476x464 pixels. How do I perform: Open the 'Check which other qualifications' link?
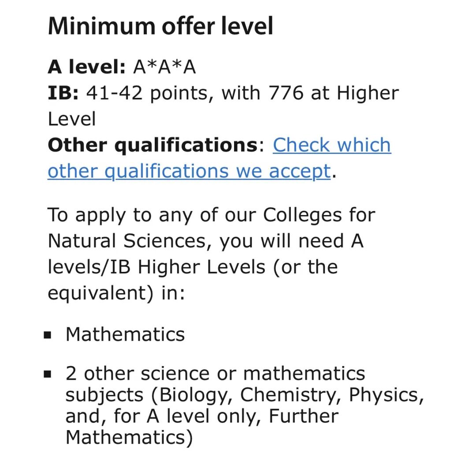[x=331, y=145]
